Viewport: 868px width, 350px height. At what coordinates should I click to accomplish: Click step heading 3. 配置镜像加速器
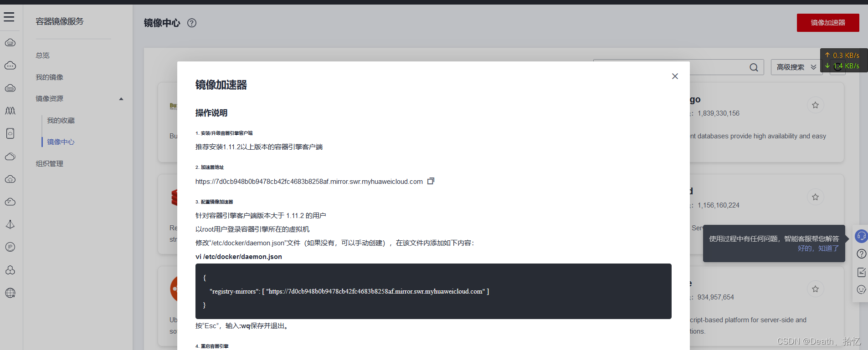point(214,202)
